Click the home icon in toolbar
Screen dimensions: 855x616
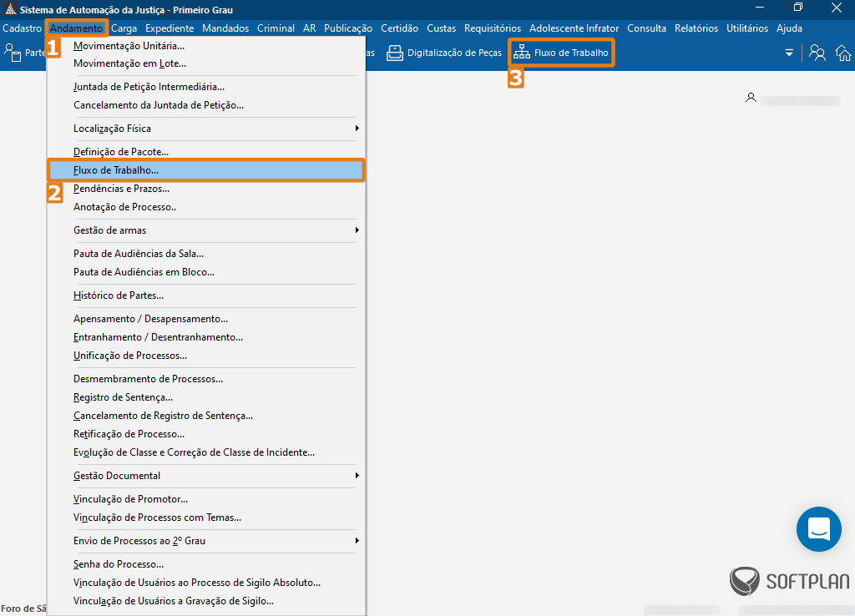843,53
